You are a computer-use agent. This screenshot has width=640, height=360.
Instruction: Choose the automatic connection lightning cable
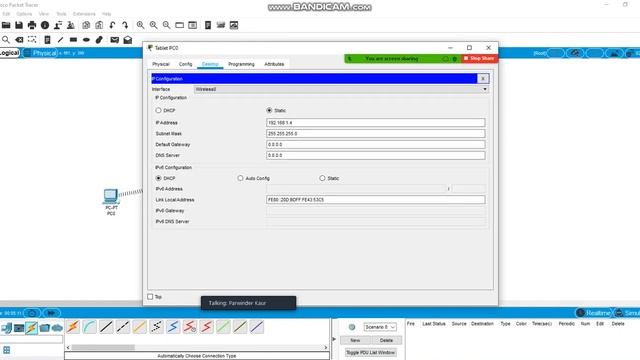click(73, 327)
